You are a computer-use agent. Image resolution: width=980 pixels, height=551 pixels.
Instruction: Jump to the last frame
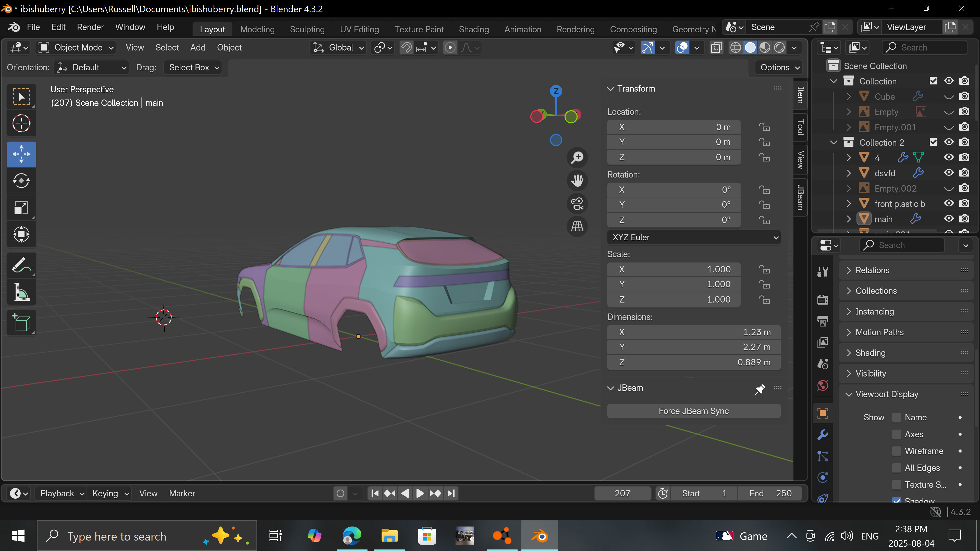point(451,494)
